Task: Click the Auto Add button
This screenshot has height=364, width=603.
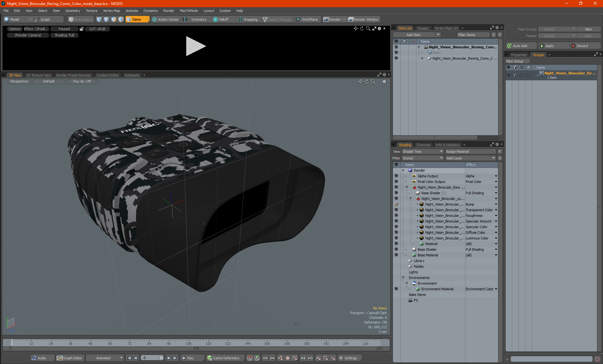Action: coord(521,46)
